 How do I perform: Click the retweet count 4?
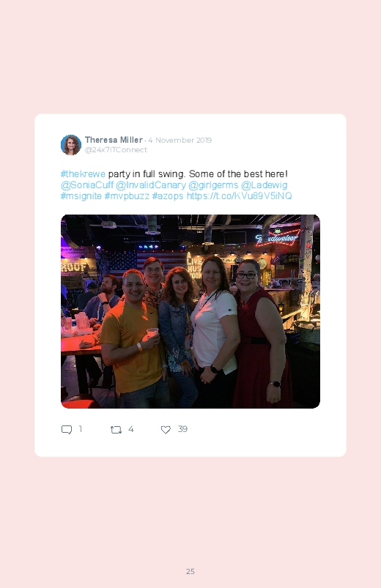(131, 429)
